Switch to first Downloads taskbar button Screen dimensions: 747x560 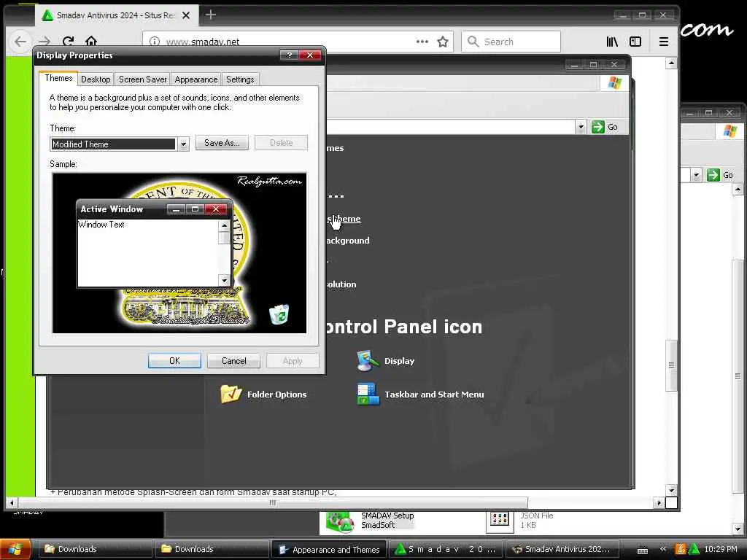95,549
